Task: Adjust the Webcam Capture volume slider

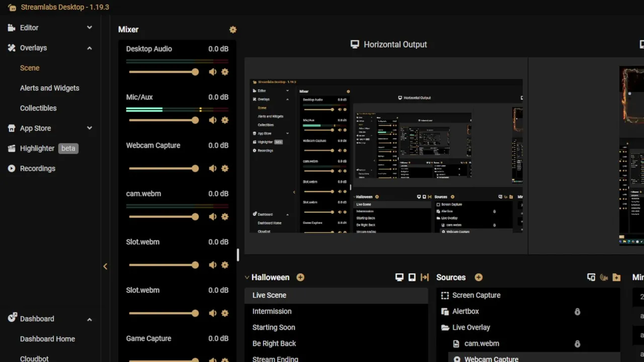Action: tap(164, 168)
